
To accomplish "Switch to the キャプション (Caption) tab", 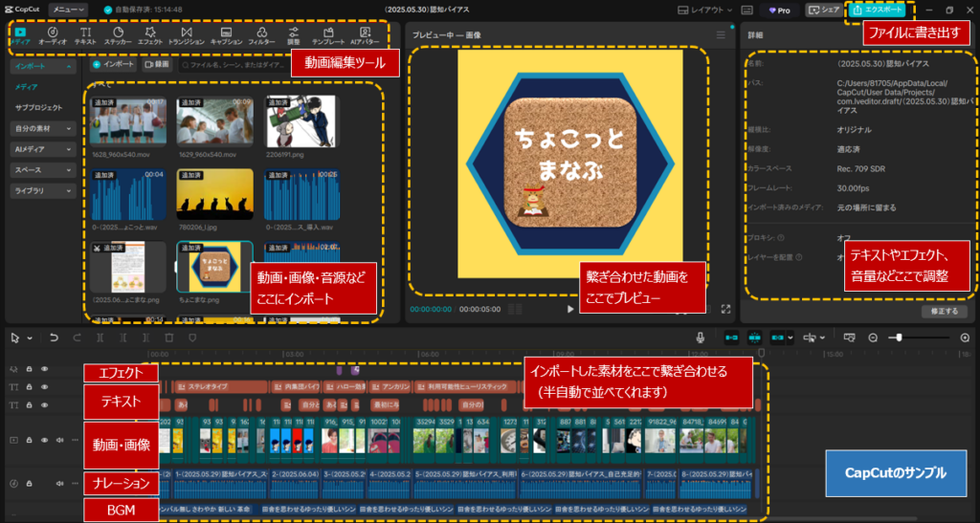I will point(225,37).
